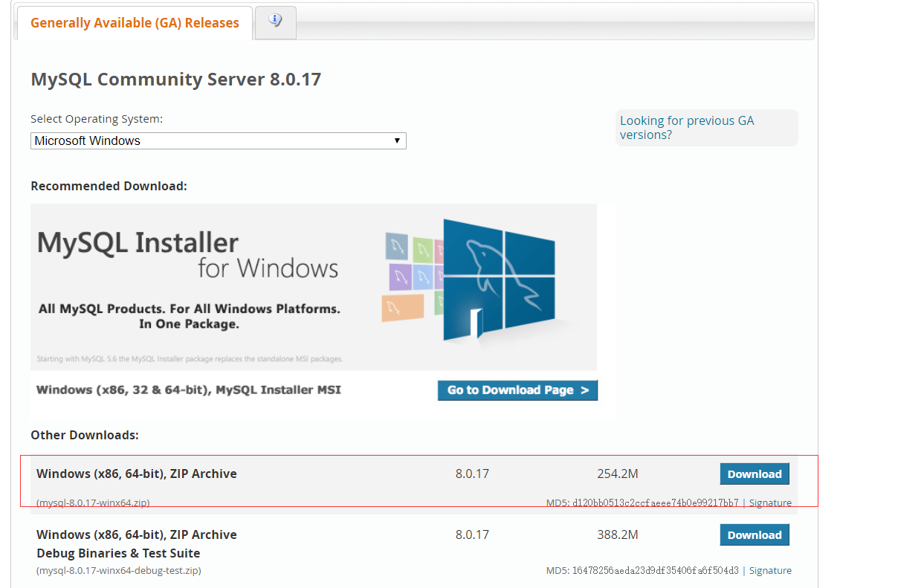Select filename (mysql-8.0.17-winx64-debug-test.zip)
898x588 pixels.
tap(119, 571)
